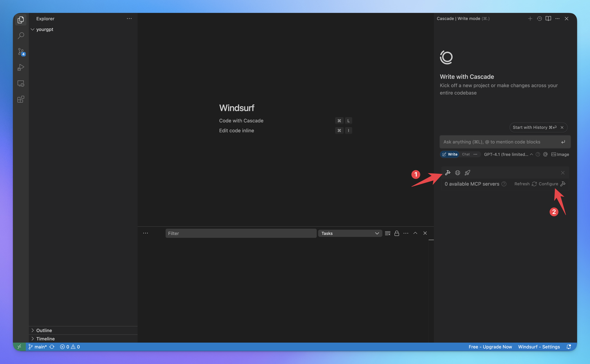Click the output Filter field

click(x=241, y=233)
